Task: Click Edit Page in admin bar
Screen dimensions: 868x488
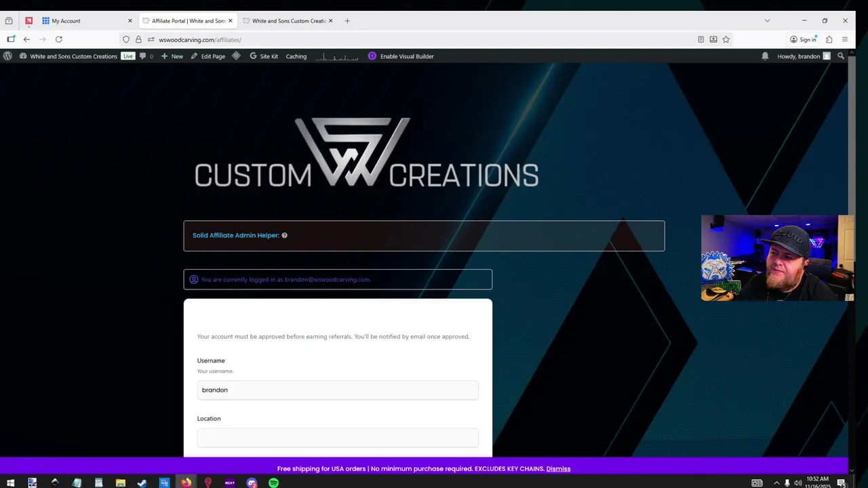Action: point(208,56)
